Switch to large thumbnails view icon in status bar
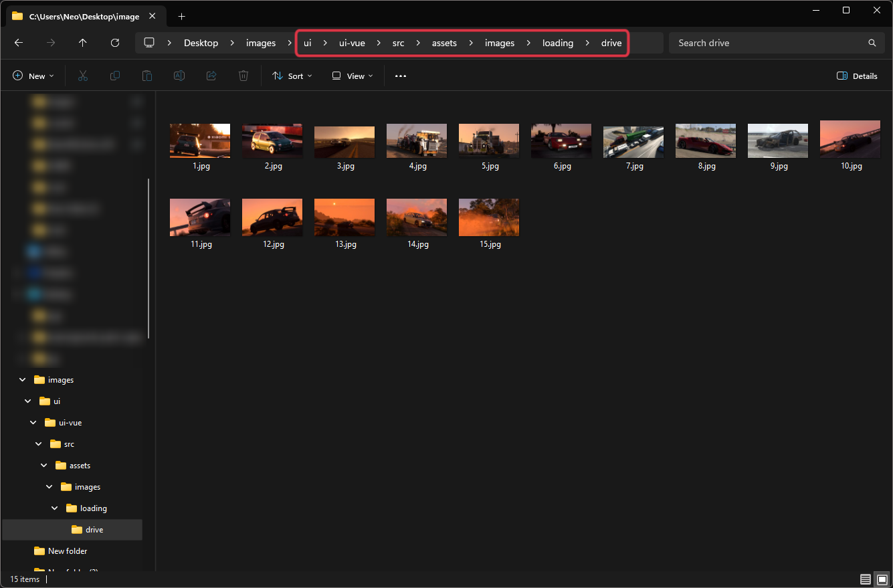Viewport: 893px width, 588px height. coord(882,579)
